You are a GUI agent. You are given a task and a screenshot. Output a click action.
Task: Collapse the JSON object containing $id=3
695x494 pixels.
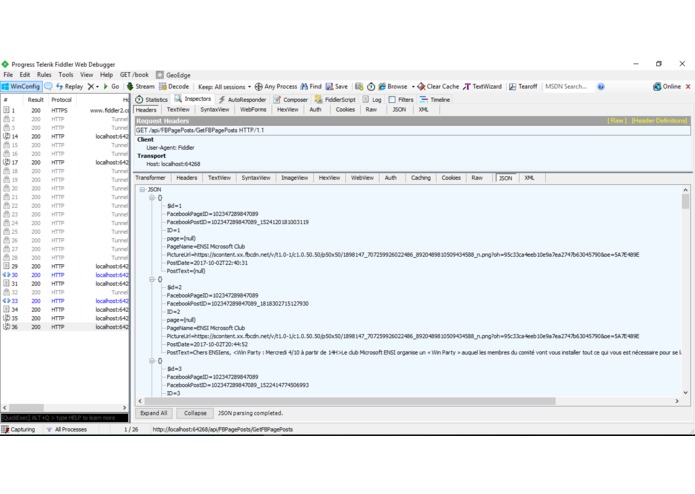click(x=152, y=361)
